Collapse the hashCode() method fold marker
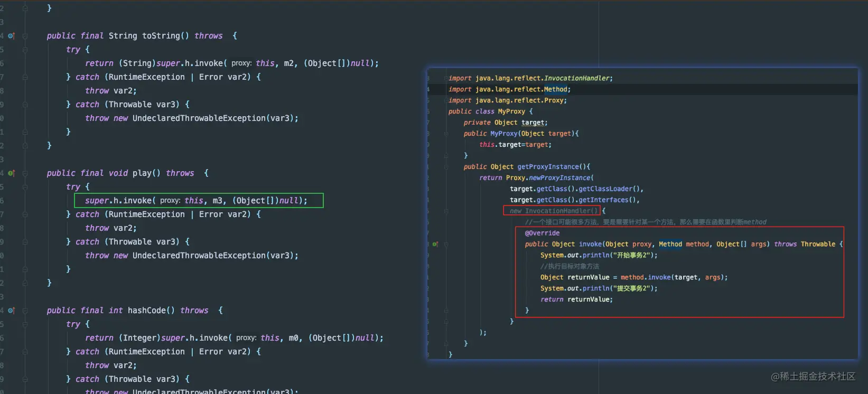868x394 pixels. pyautogui.click(x=25, y=311)
